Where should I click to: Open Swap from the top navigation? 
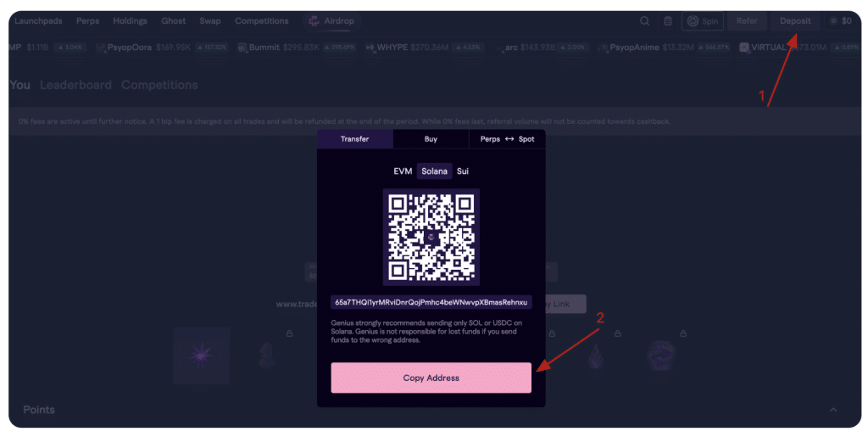210,21
